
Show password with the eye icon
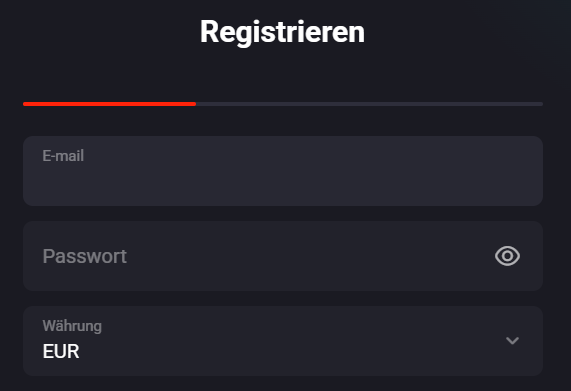coord(507,256)
